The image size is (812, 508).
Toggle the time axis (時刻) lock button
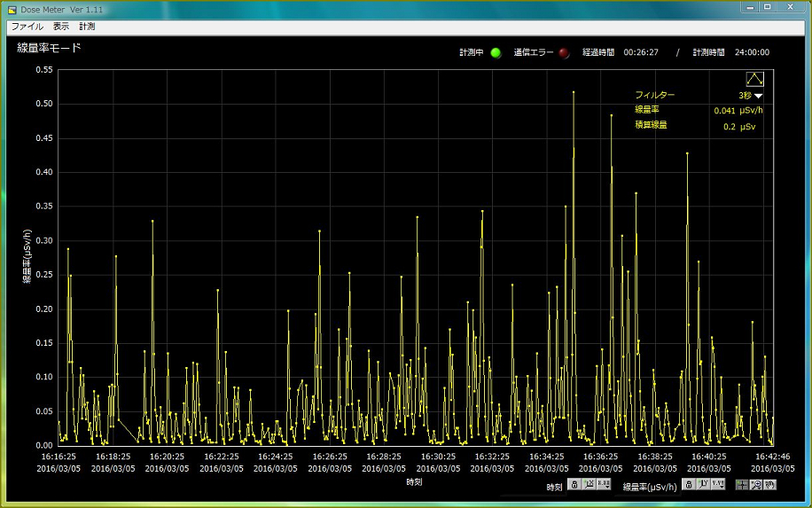[x=574, y=484]
